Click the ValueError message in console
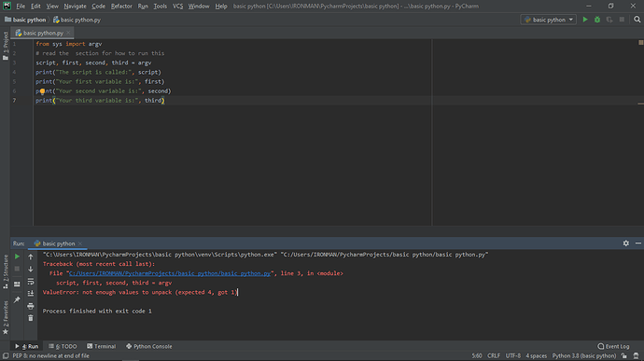The height and width of the screenshot is (361, 644). [x=140, y=292]
